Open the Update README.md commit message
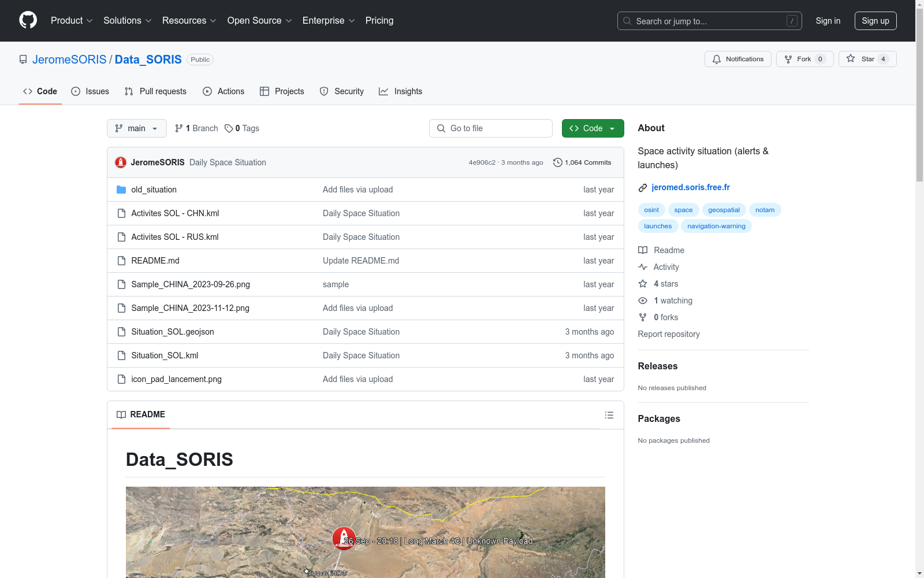924x578 pixels. click(x=361, y=261)
